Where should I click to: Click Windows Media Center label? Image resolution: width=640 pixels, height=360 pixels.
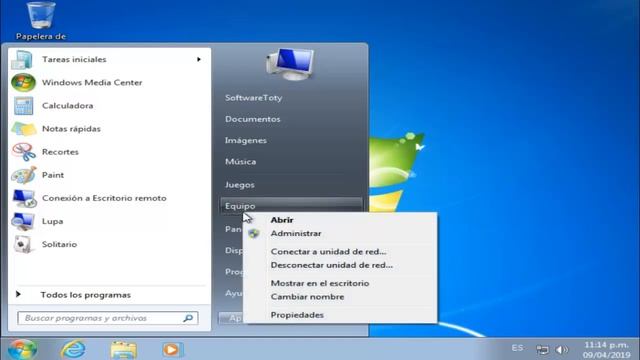click(92, 82)
